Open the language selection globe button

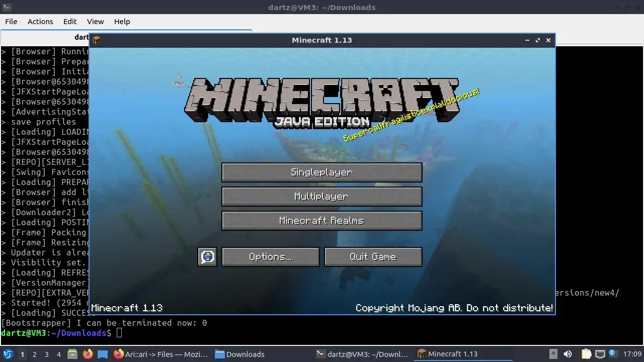[x=207, y=257]
